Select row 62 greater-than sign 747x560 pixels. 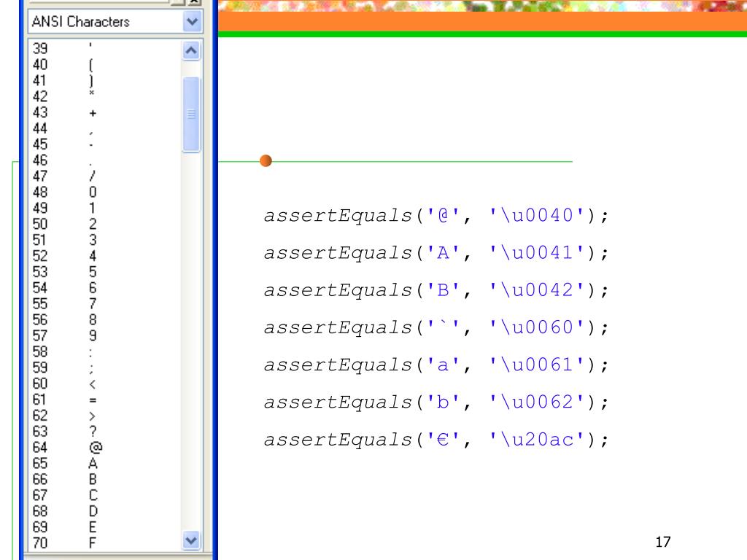pyautogui.click(x=105, y=416)
